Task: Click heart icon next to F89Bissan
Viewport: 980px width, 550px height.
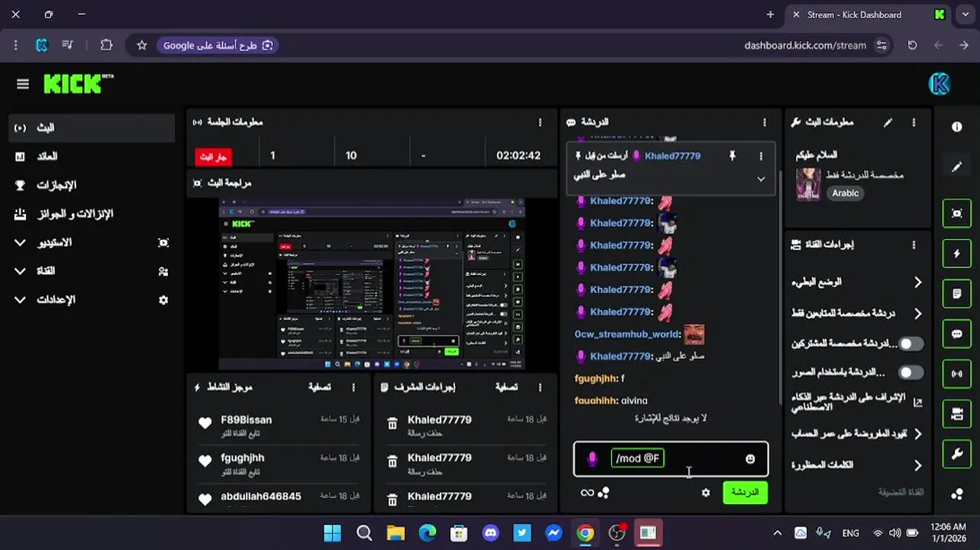Action: [205, 423]
